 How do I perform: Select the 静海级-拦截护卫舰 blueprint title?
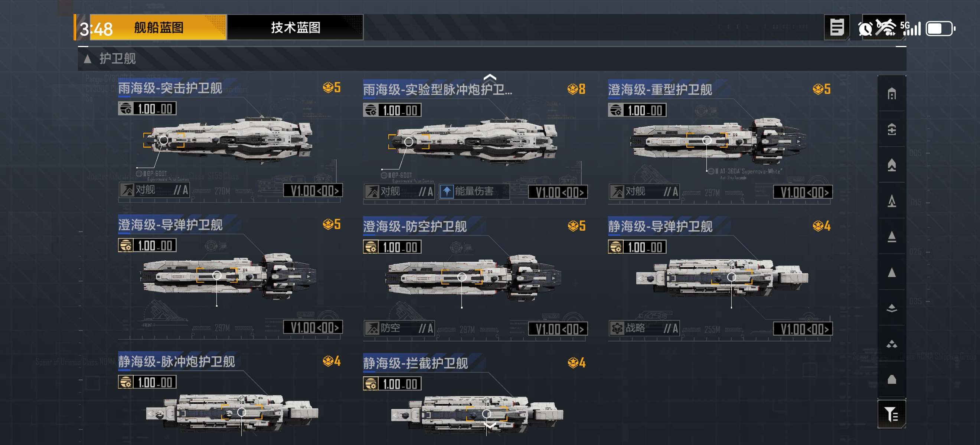tap(415, 363)
